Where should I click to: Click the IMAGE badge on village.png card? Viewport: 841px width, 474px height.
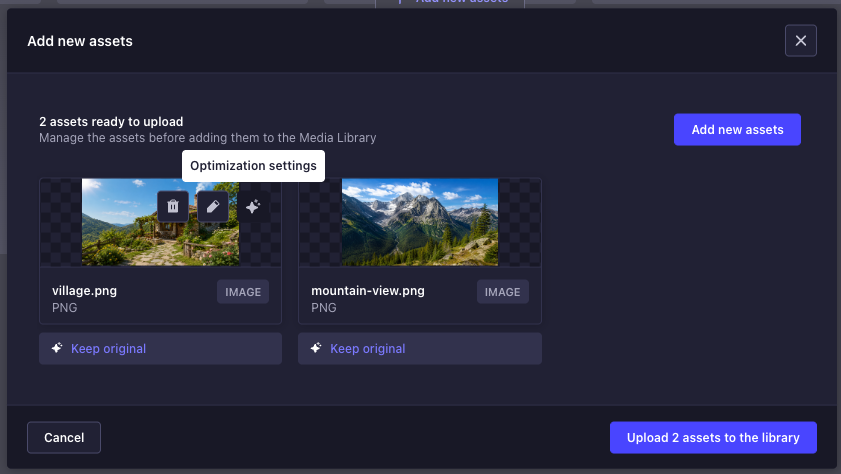point(243,292)
